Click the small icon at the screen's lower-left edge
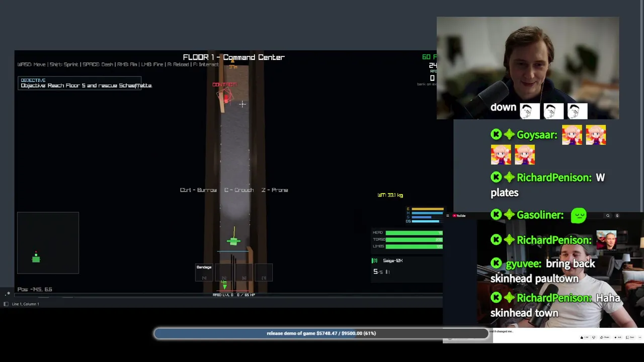 coord(8,293)
